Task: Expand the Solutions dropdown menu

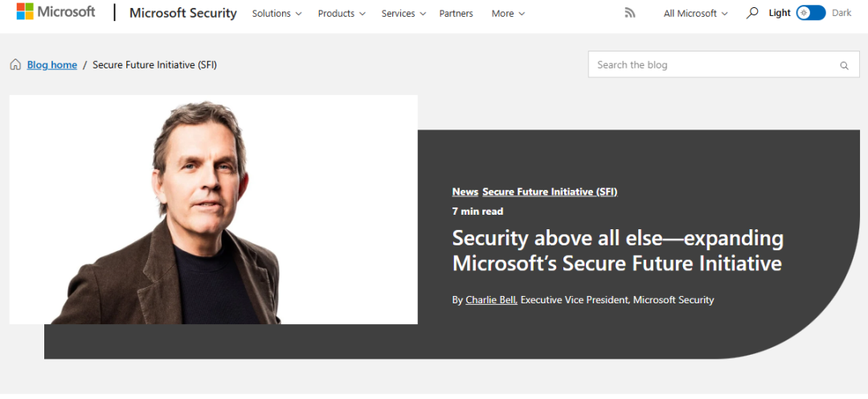Action: pos(276,14)
